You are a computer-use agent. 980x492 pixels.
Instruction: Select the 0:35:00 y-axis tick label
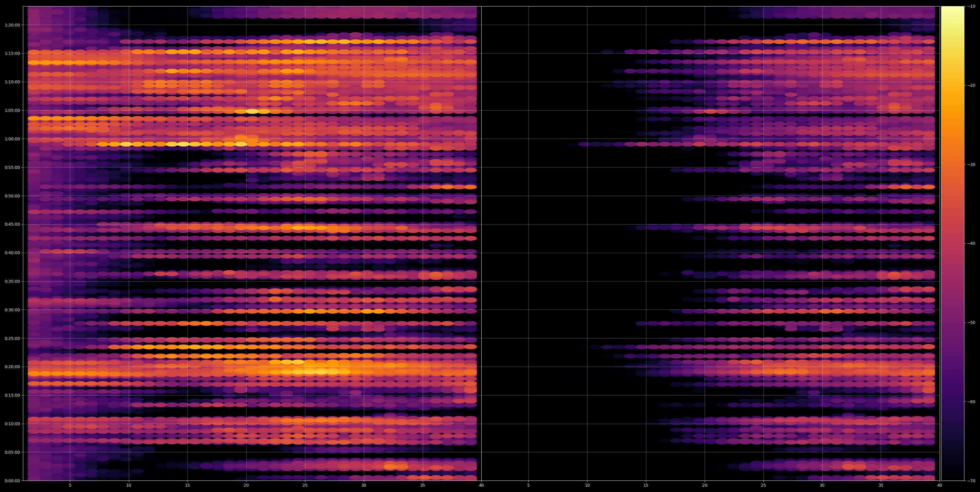(x=12, y=281)
